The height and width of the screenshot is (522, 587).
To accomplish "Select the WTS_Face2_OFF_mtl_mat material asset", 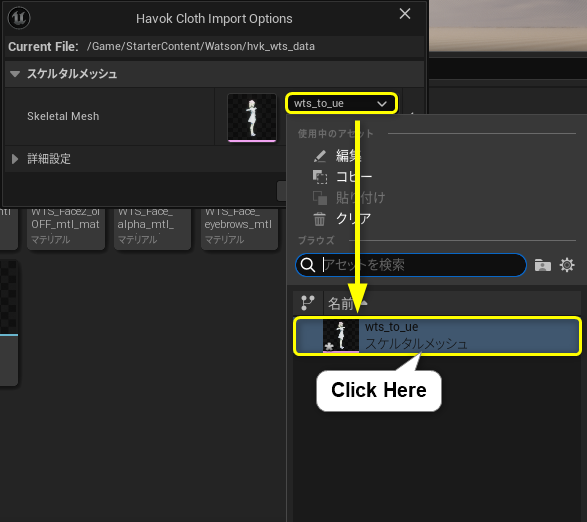I will [x=66, y=228].
